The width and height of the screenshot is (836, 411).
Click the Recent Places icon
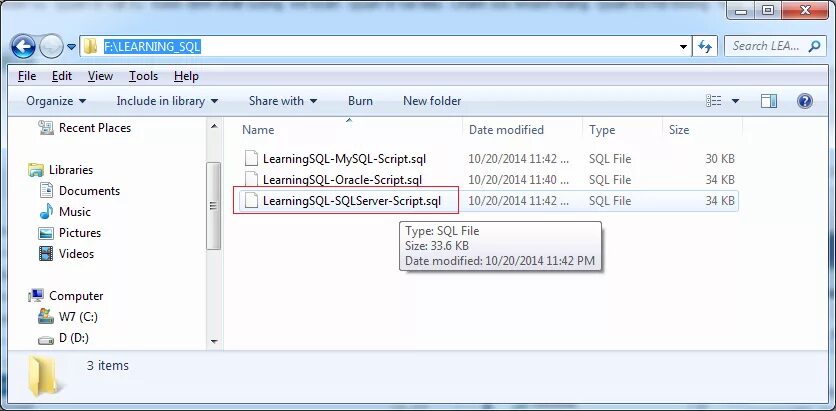pyautogui.click(x=46, y=128)
